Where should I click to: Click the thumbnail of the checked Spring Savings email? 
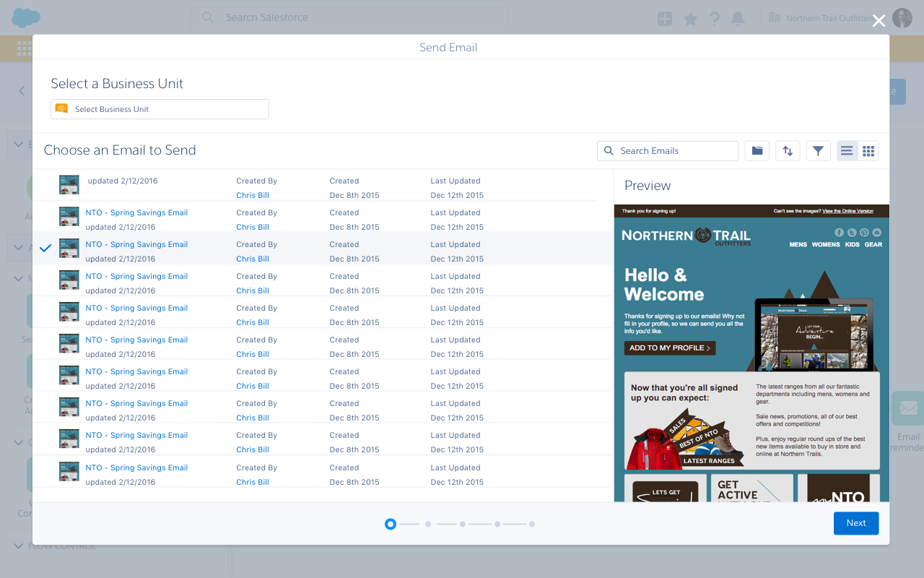click(x=69, y=249)
